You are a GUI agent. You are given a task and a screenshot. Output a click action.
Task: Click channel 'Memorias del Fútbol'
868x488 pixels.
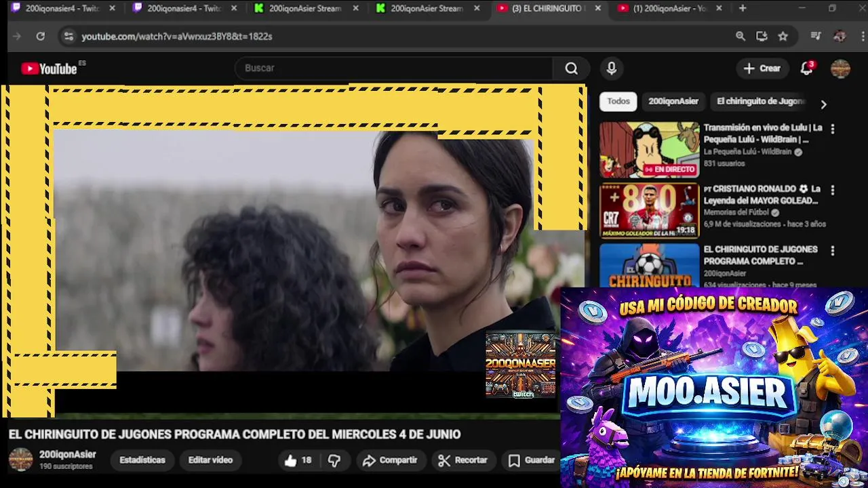(x=736, y=212)
